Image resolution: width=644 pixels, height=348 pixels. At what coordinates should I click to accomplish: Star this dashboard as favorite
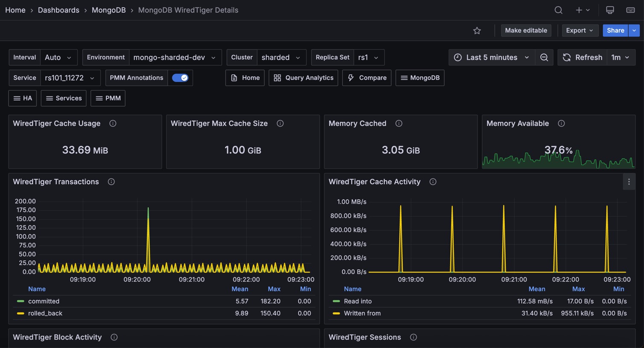pos(477,31)
